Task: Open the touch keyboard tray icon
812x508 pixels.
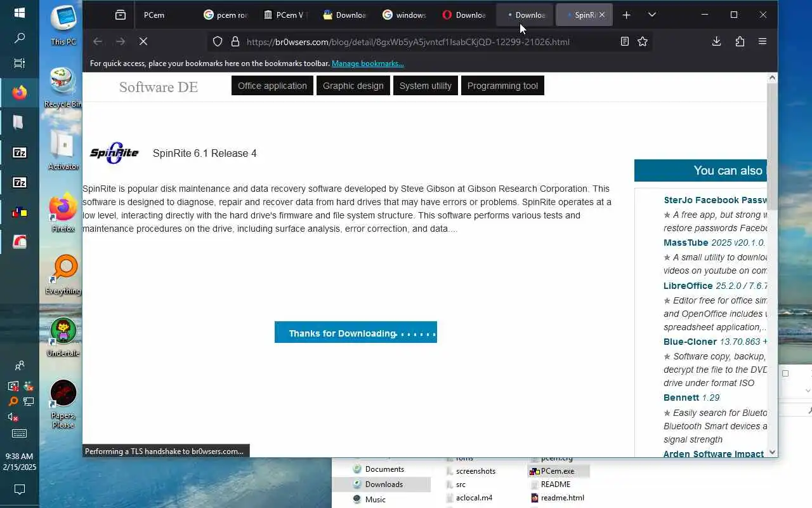Action: [20, 434]
